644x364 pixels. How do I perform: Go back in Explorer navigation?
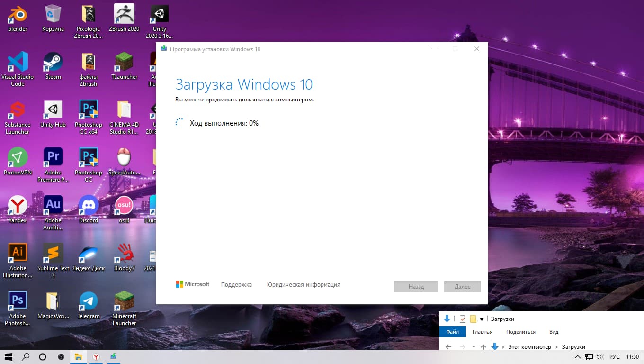(x=448, y=347)
